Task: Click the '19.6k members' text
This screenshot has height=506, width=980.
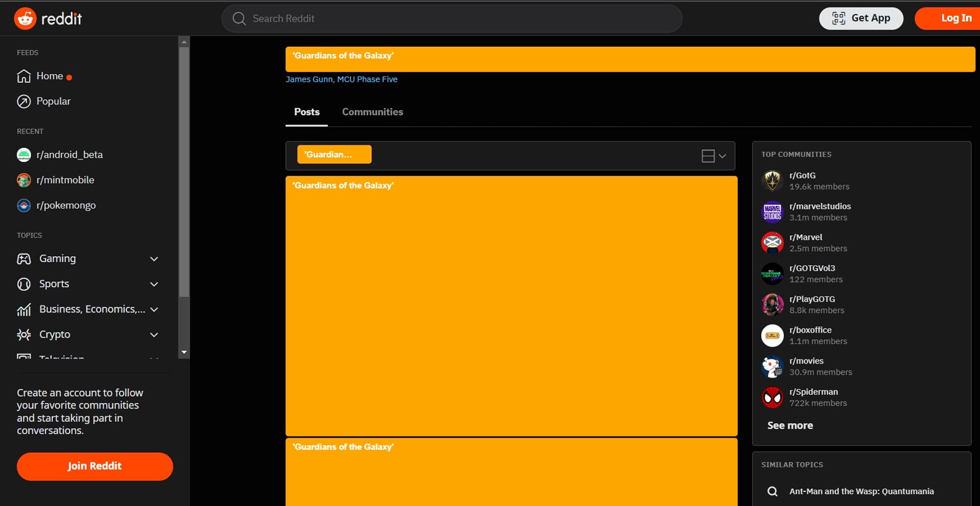Action: click(819, 187)
